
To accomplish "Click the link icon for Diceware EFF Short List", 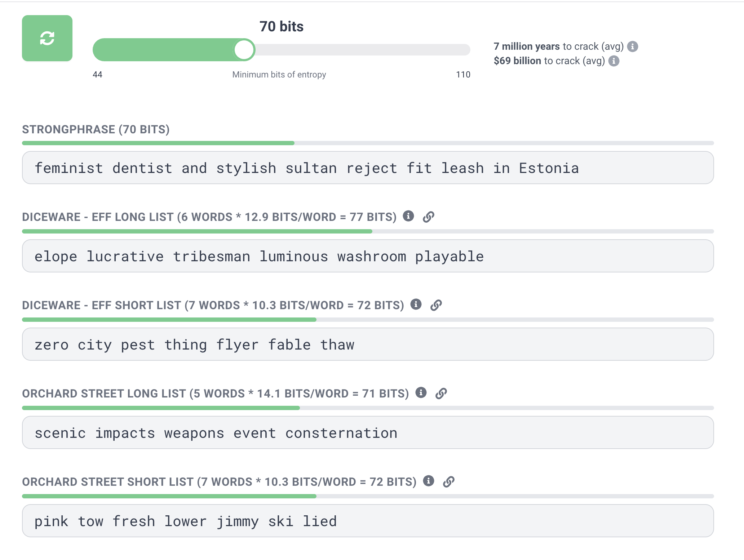I will (x=436, y=305).
